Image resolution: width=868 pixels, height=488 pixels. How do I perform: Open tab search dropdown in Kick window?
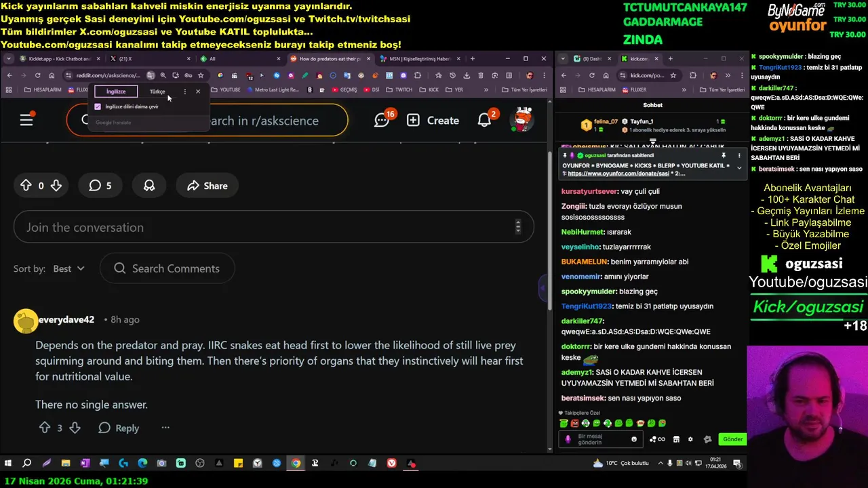(564, 59)
